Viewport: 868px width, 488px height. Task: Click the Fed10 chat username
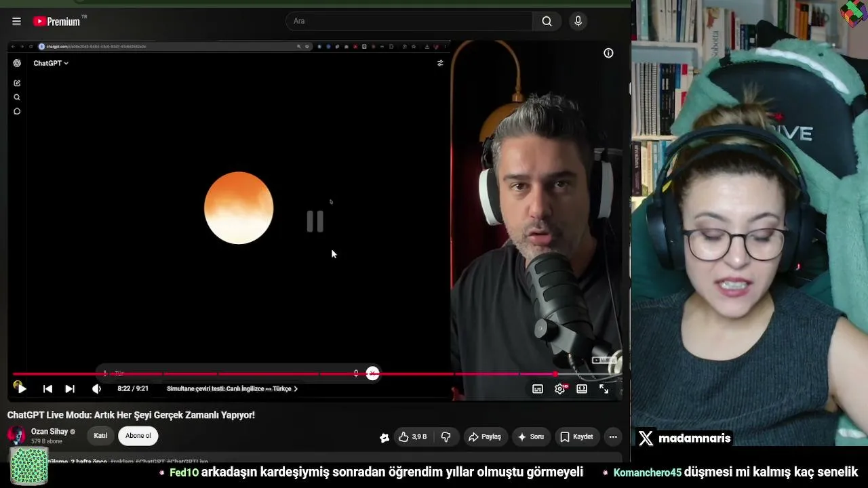coord(184,472)
